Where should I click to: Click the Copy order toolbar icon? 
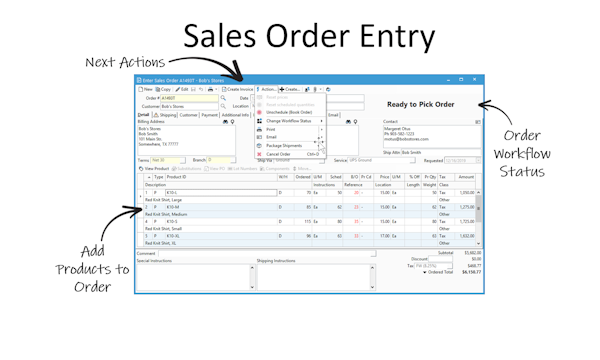click(x=157, y=90)
